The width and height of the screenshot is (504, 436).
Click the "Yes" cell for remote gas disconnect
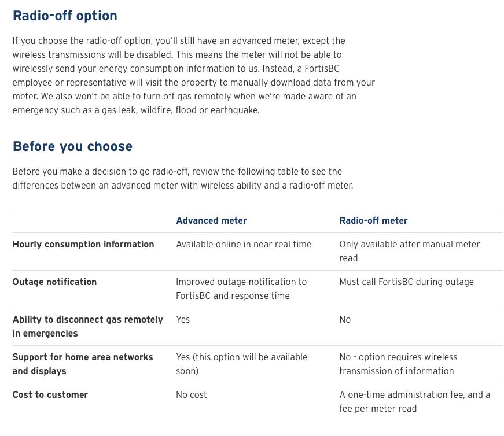click(x=183, y=320)
